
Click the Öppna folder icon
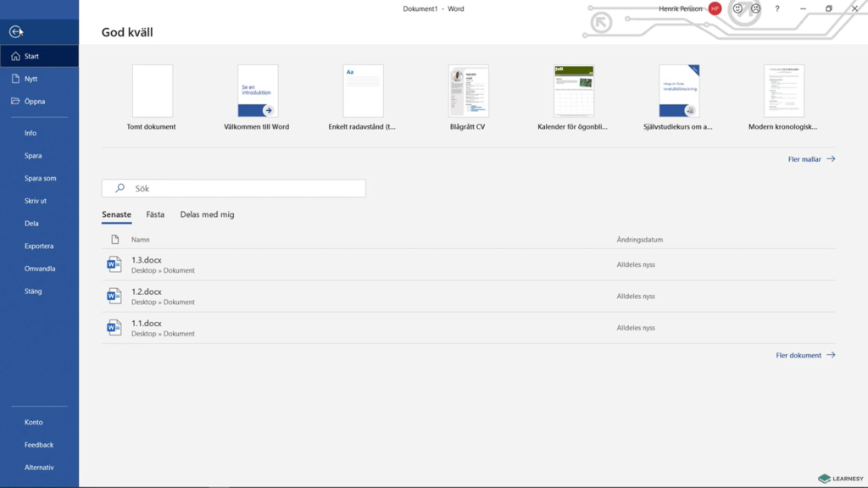(x=15, y=102)
